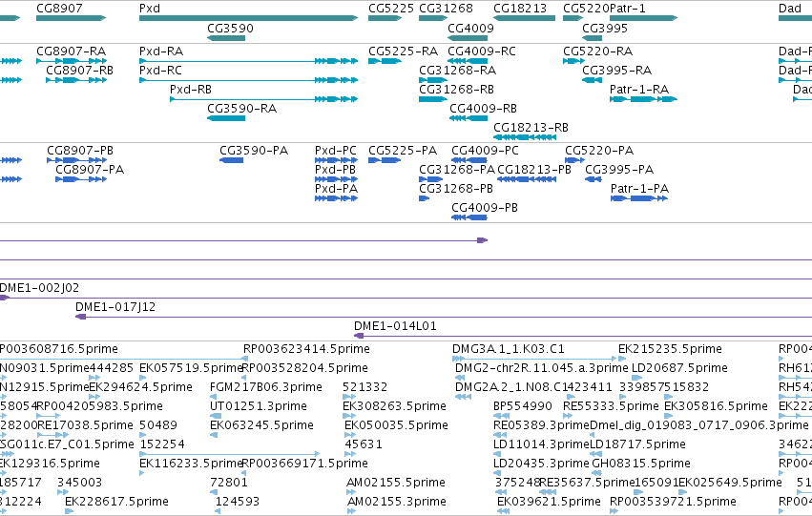Click EST RP003528204.5prime

305,368
